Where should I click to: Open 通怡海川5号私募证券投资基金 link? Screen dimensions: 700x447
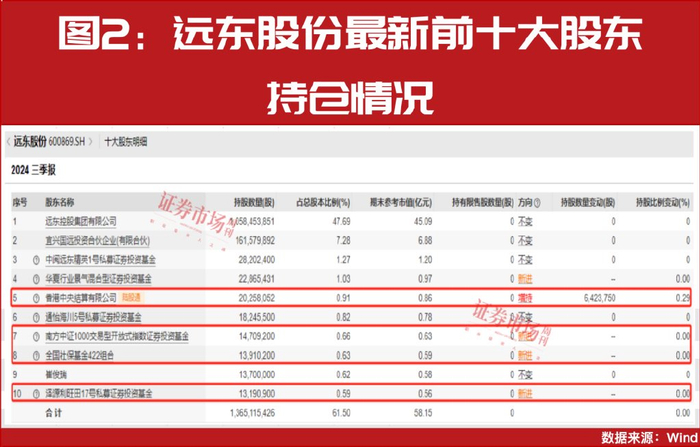click(x=93, y=317)
